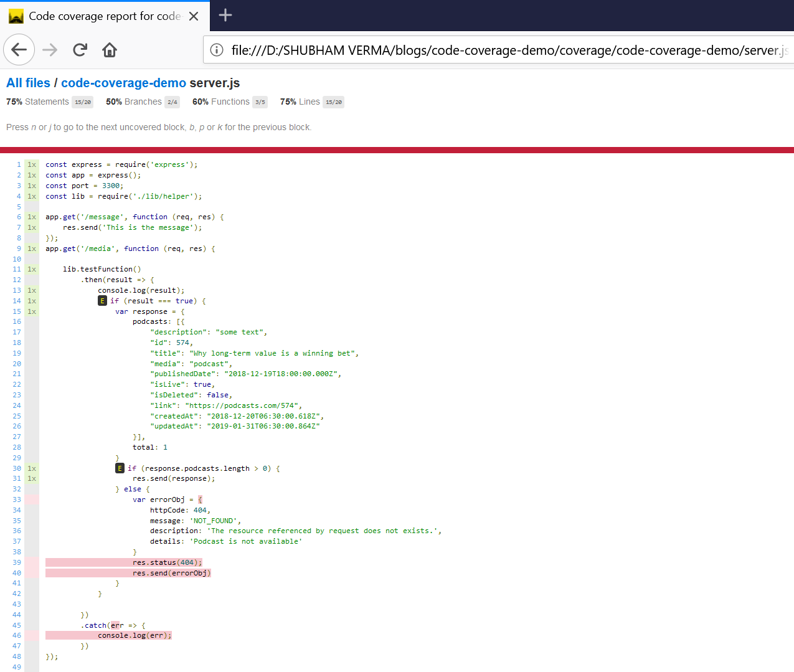Click the uncovered res.send(errorObj) line

pyautogui.click(x=172, y=573)
